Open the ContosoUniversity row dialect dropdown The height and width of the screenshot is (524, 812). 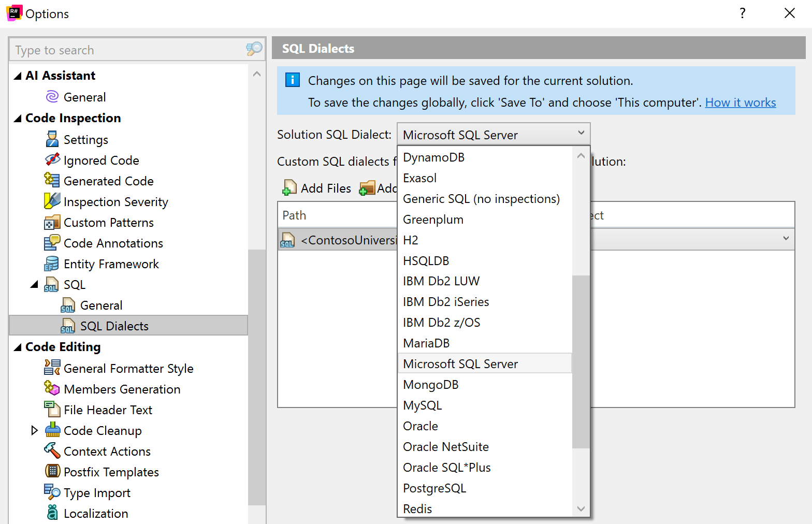[x=786, y=239]
